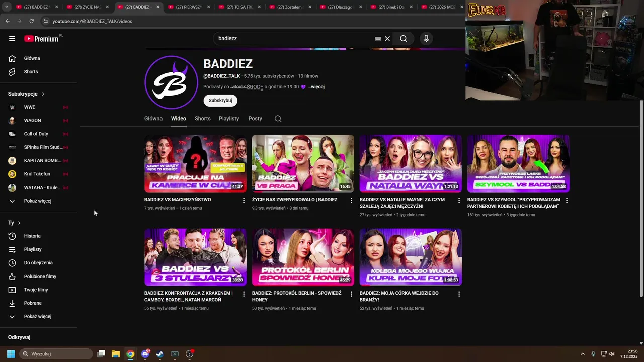Screen dimensions: 644x362
Task: Open ŻYCIE NAS ZWERYFIKOWAŁO video title
Action: 294,200
